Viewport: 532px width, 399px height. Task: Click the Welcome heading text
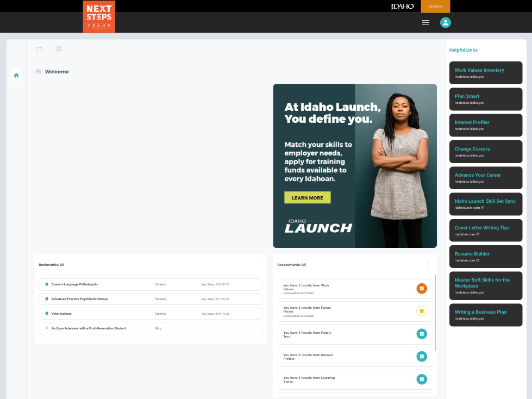coord(57,72)
